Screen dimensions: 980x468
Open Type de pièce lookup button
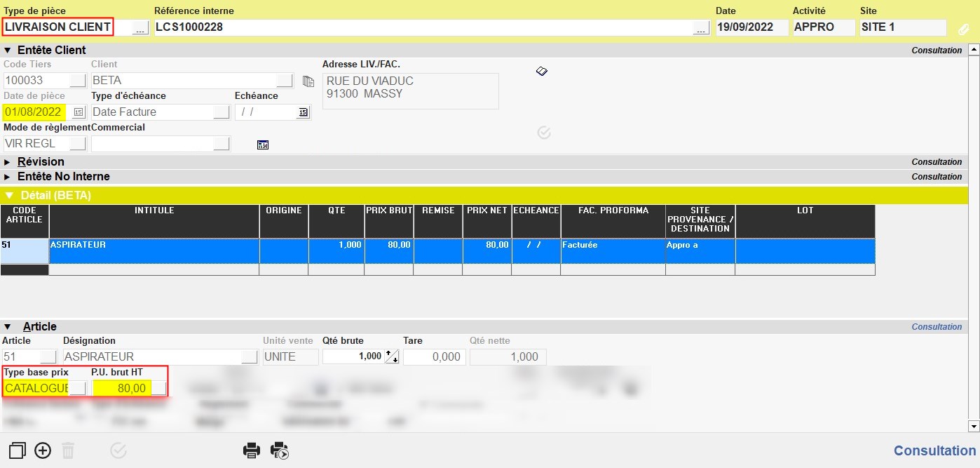(140, 28)
